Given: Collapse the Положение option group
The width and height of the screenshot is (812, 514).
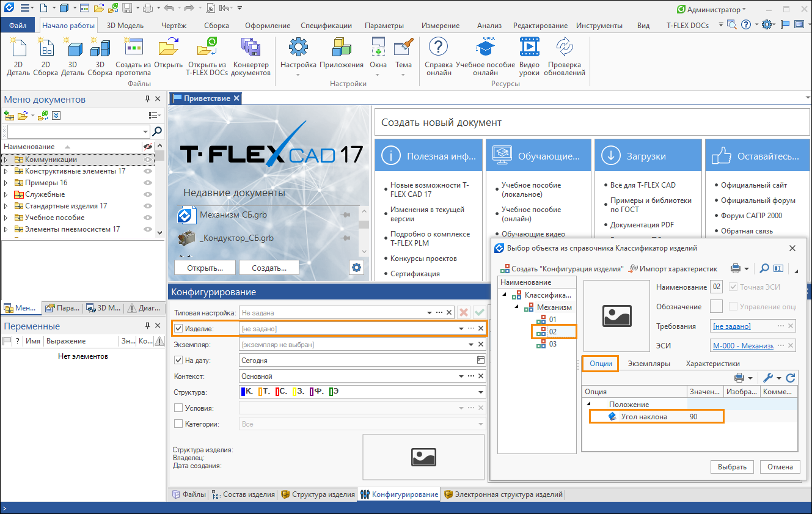Looking at the screenshot, I should (589, 404).
